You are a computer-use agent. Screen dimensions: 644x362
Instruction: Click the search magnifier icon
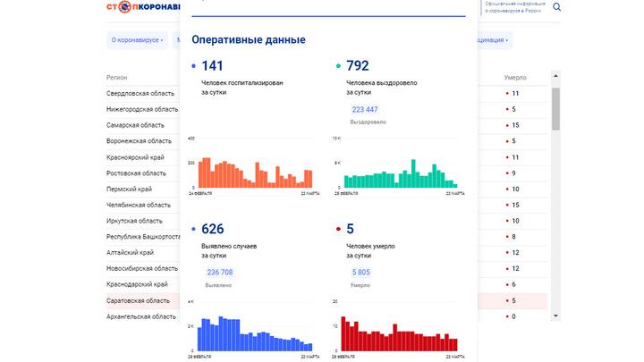click(x=557, y=8)
